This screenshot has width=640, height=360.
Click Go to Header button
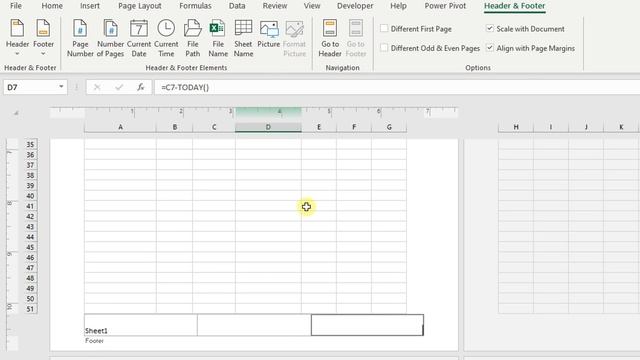[x=330, y=39]
